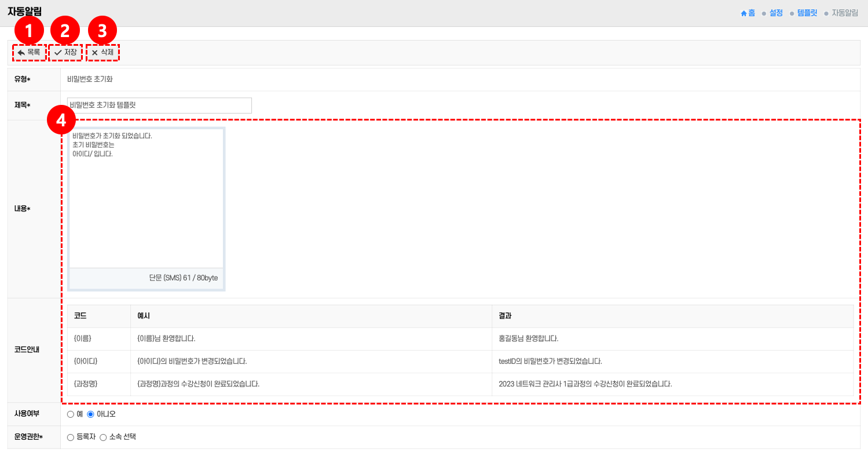
Task: Select 예 for 사용여부
Action: pyautogui.click(x=71, y=414)
